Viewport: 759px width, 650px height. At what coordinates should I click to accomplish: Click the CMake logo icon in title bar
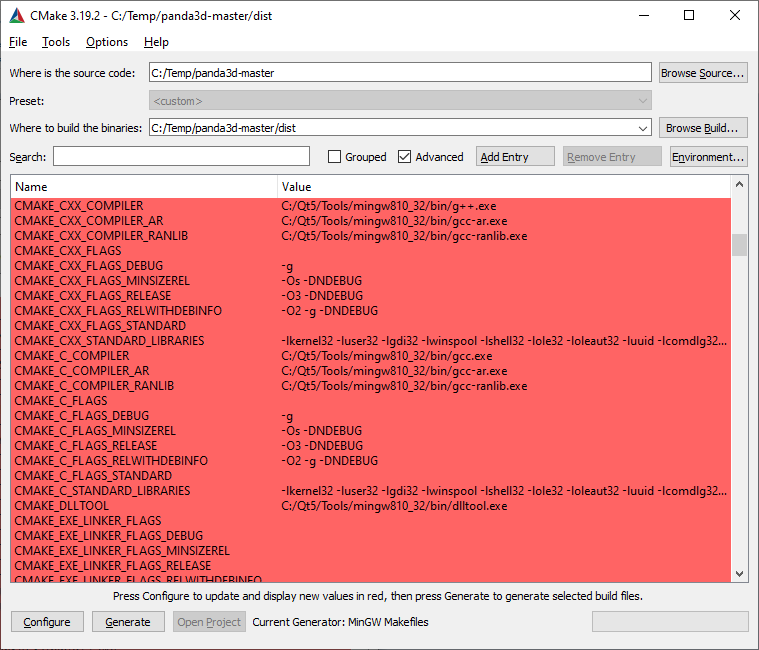[x=17, y=15]
